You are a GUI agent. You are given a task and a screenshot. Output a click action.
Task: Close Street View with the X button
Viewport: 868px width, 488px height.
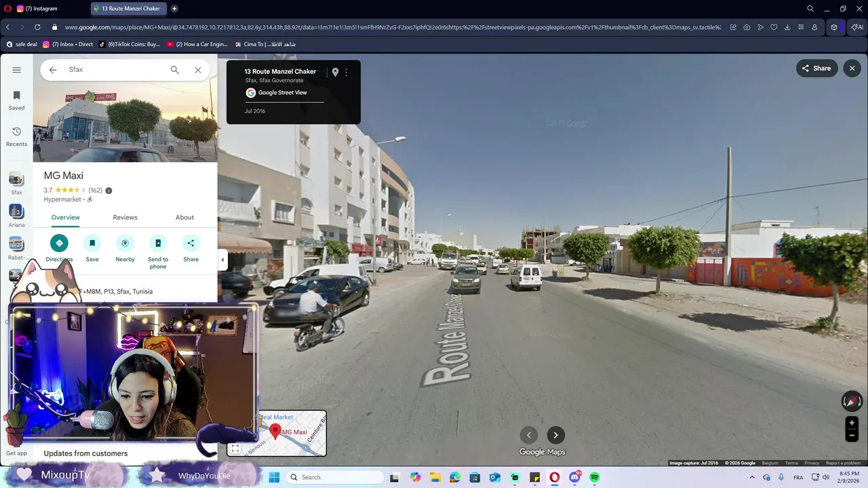click(852, 68)
